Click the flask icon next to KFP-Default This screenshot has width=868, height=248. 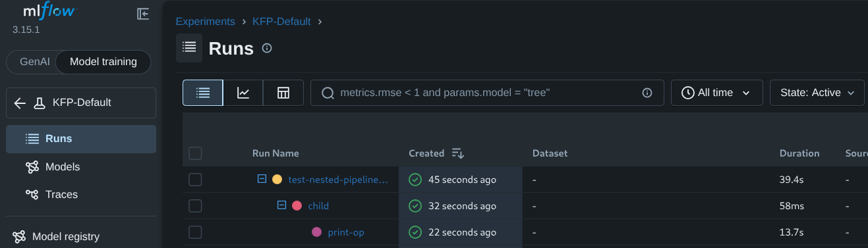40,103
